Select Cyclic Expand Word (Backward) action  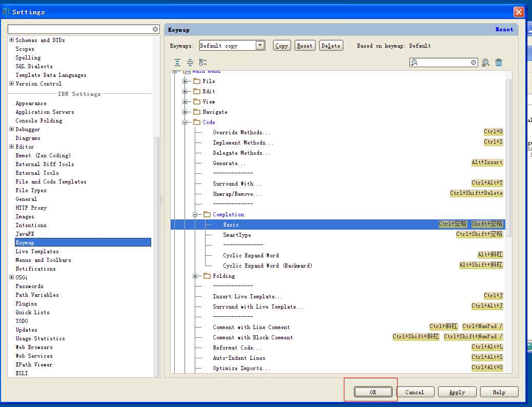pyautogui.click(x=267, y=266)
